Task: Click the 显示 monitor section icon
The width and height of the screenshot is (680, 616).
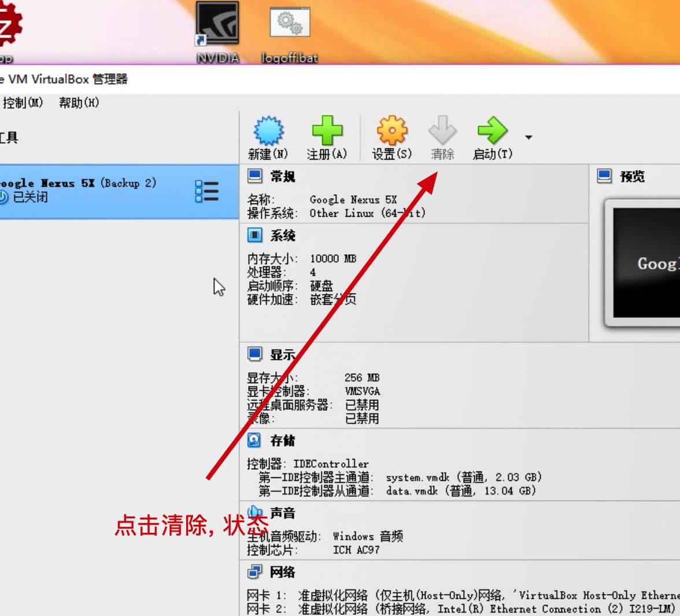Action: [x=254, y=354]
